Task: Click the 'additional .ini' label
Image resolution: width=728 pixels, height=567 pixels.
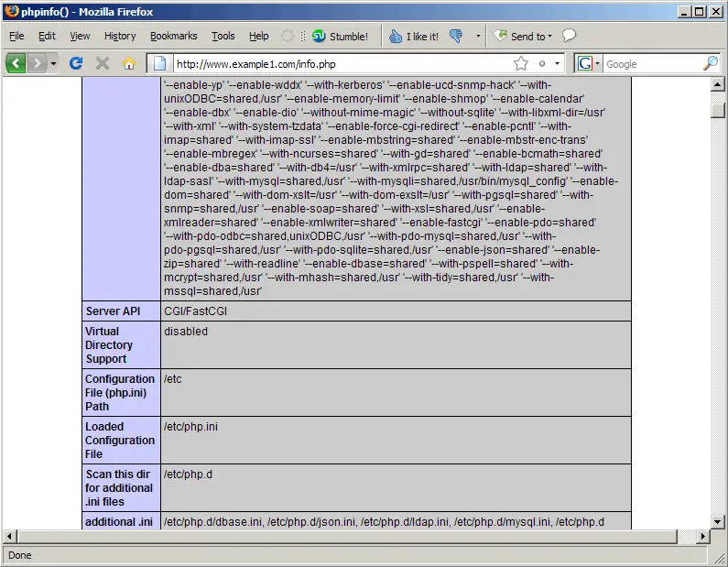Action: pos(119,522)
